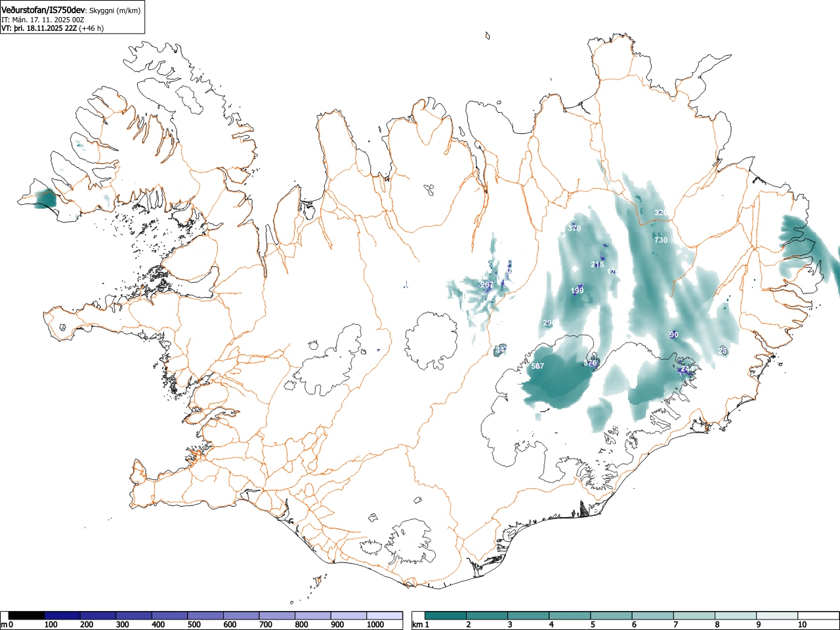840x630 pixels.
Task: Select the 9–10 km palest legend swatch
Action: [x=778, y=616]
